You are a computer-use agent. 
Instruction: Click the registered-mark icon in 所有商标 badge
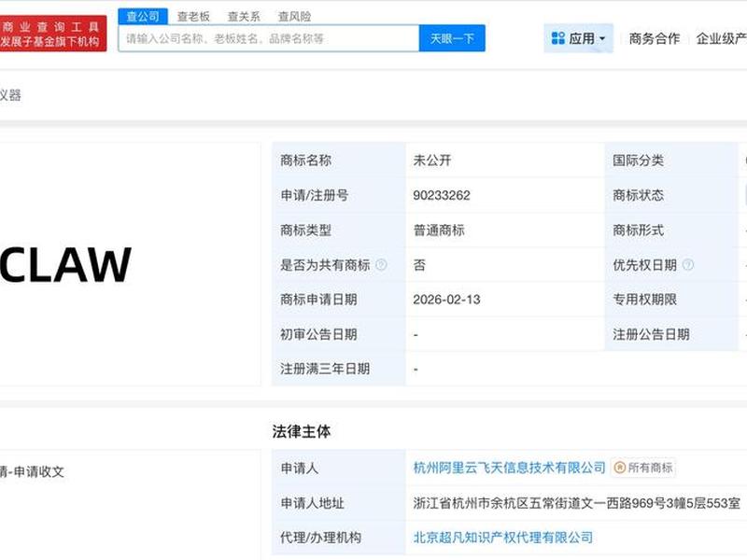click(x=619, y=468)
